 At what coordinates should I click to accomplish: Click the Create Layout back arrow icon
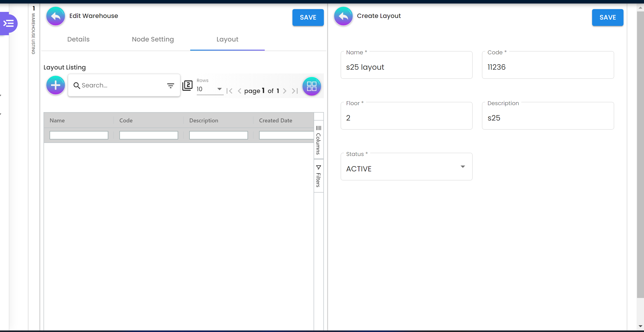click(x=343, y=17)
